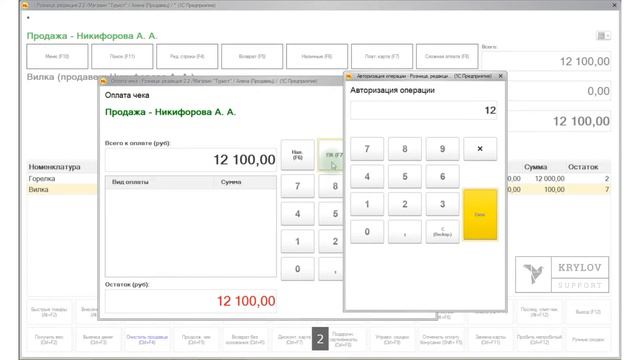Viewport: 640px width, 360px height.
Task: Click digit 1 in Авторизация операции keypad
Action: tap(367, 204)
